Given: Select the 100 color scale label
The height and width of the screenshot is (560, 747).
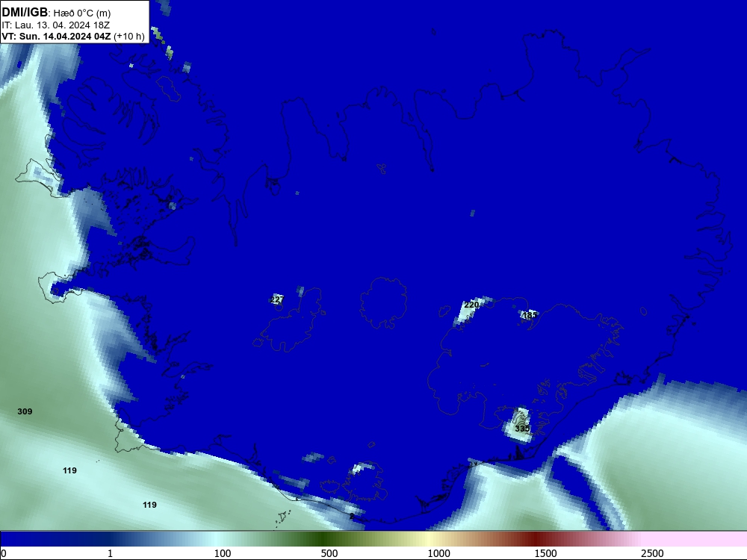Looking at the screenshot, I should (x=223, y=553).
